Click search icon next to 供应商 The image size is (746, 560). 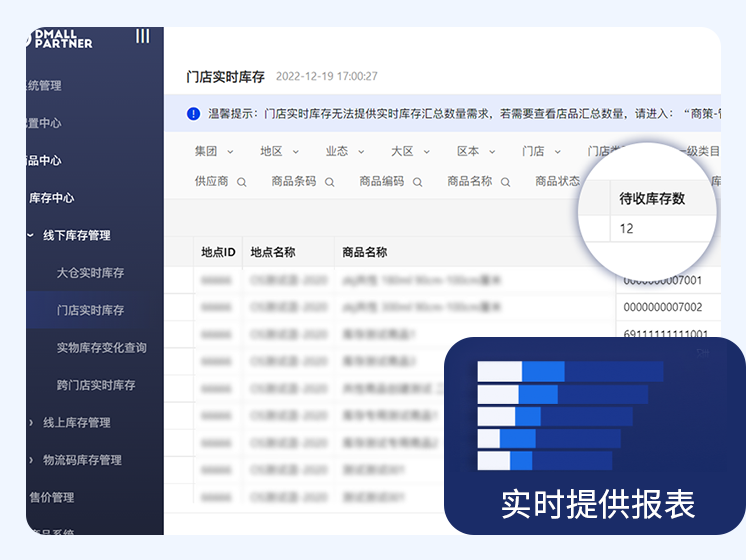point(242,182)
